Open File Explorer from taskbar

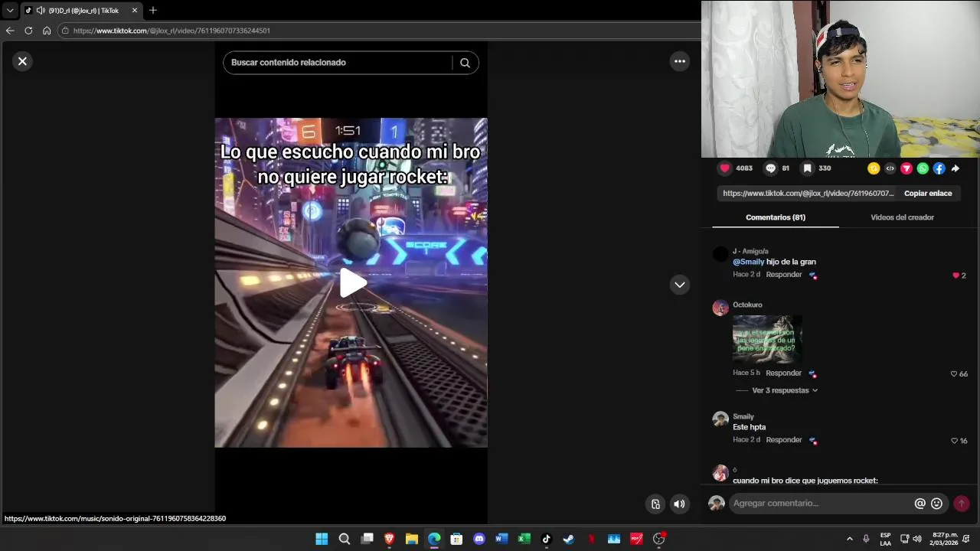pyautogui.click(x=411, y=539)
